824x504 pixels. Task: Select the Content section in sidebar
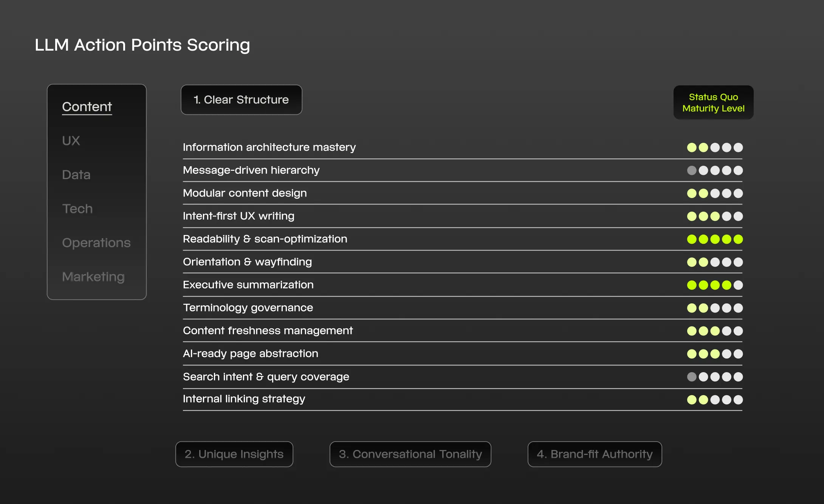(x=87, y=107)
